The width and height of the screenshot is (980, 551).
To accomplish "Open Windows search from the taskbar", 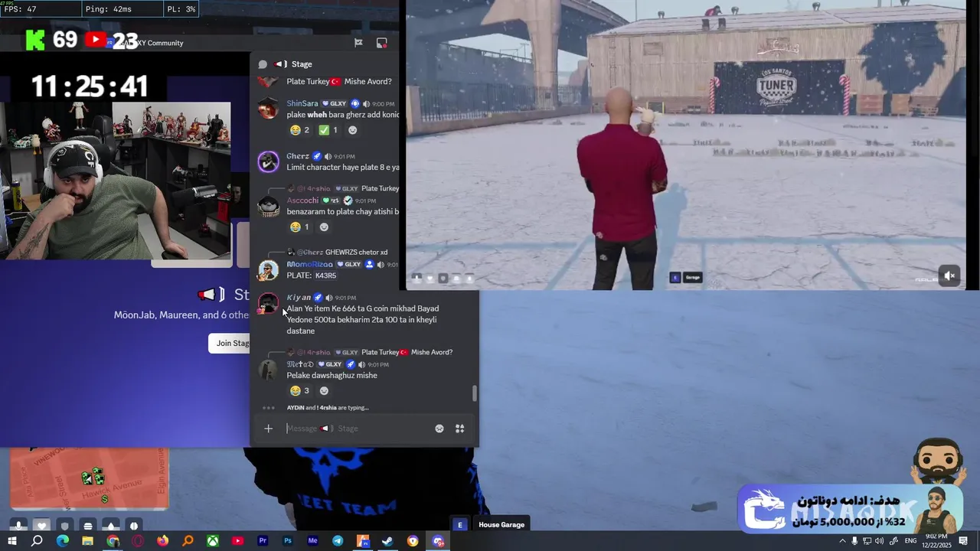I will [37, 541].
